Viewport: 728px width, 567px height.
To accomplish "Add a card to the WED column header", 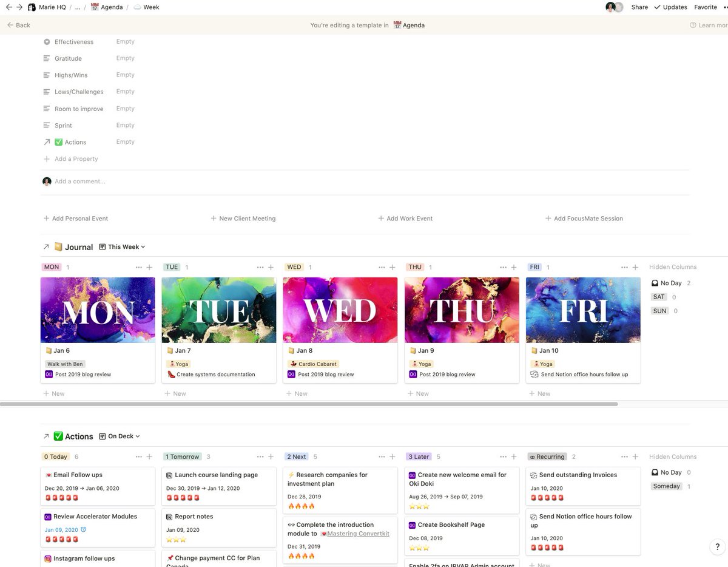I will pyautogui.click(x=392, y=267).
